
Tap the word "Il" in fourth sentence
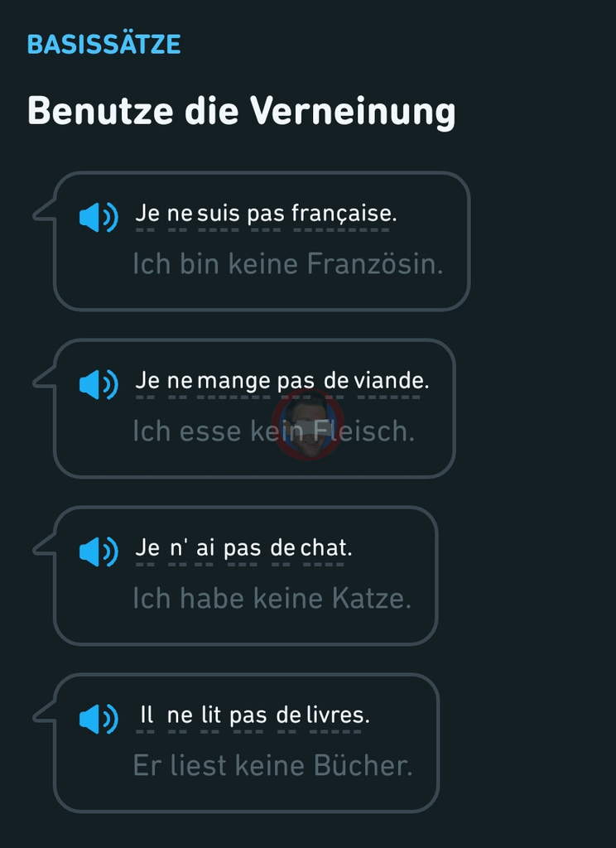pyautogui.click(x=147, y=716)
